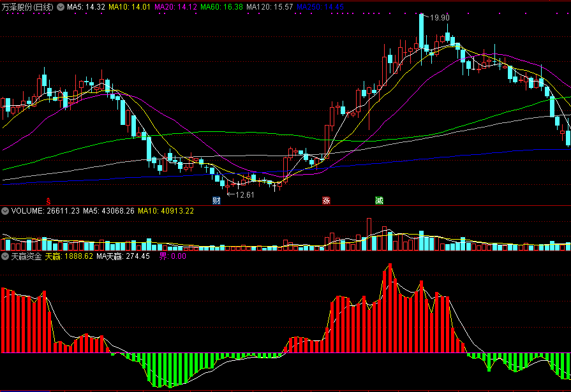Select the MA5: 14.32 label
571x392 pixels.
(86, 7)
